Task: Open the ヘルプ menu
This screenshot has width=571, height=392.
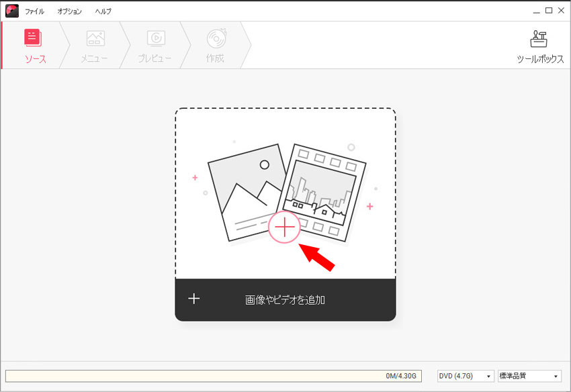Action: (x=103, y=11)
